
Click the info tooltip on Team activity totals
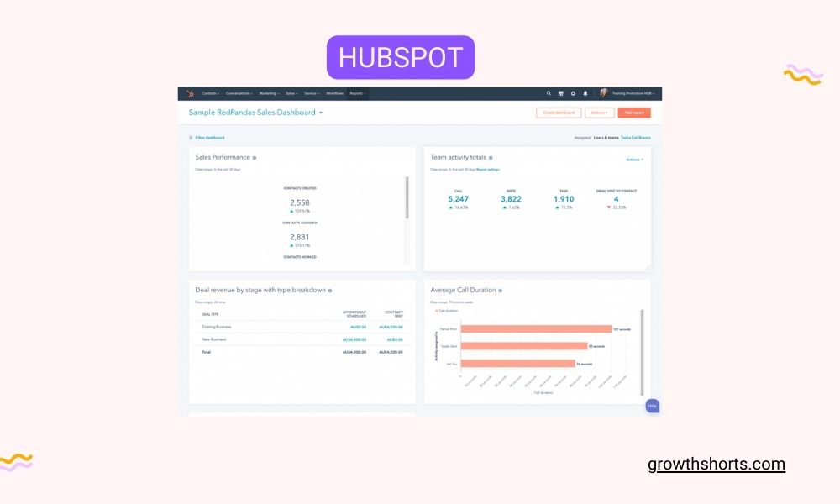[x=491, y=157]
